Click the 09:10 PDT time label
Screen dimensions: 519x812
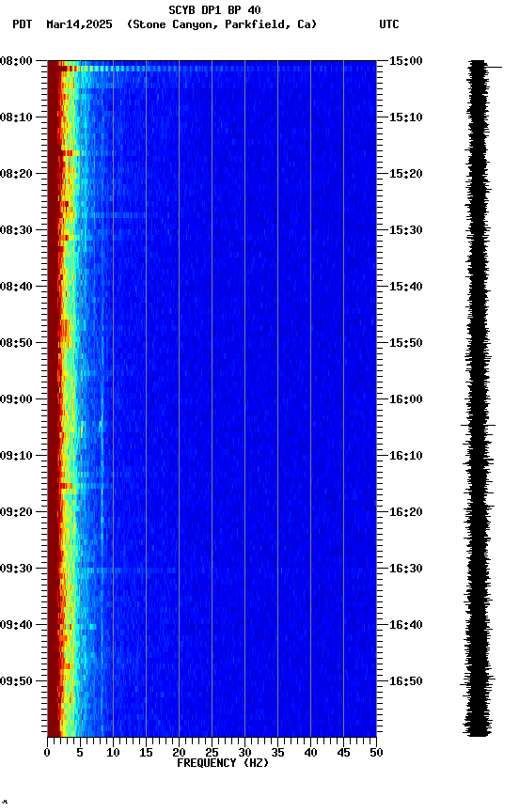(x=16, y=456)
